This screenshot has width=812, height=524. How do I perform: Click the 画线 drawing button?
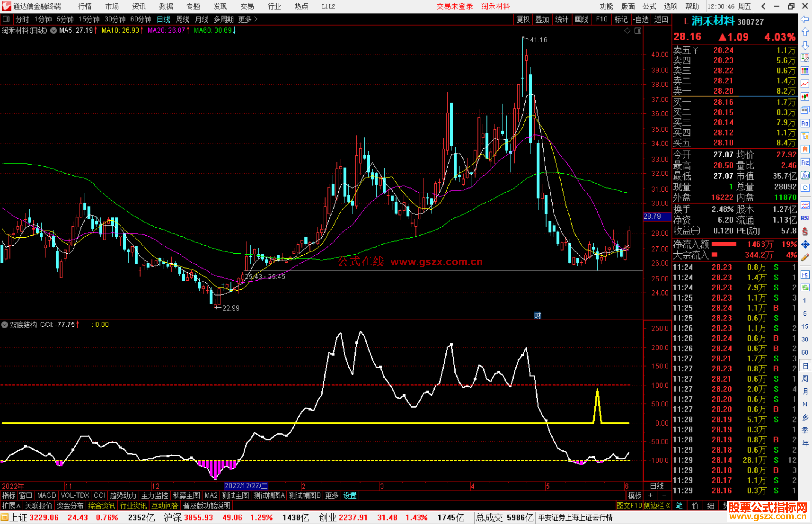[581, 19]
